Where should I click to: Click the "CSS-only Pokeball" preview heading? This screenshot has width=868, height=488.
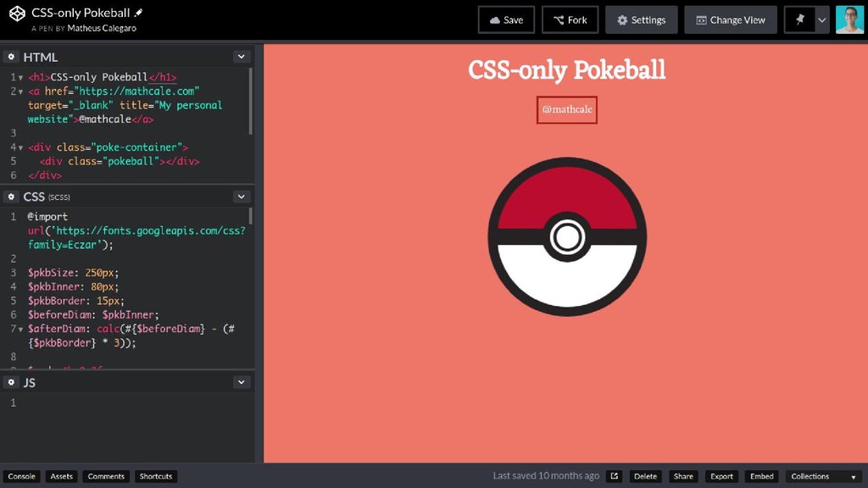pyautogui.click(x=567, y=69)
